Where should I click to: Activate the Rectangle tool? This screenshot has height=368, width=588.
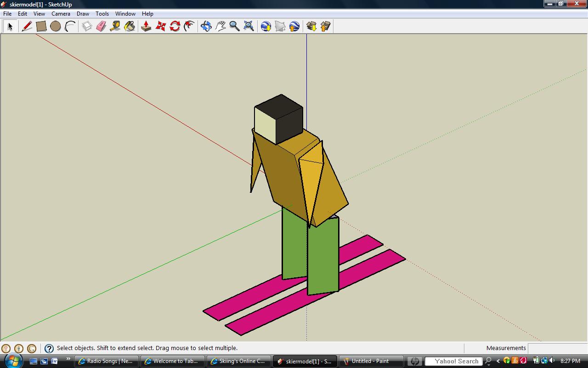coord(41,26)
